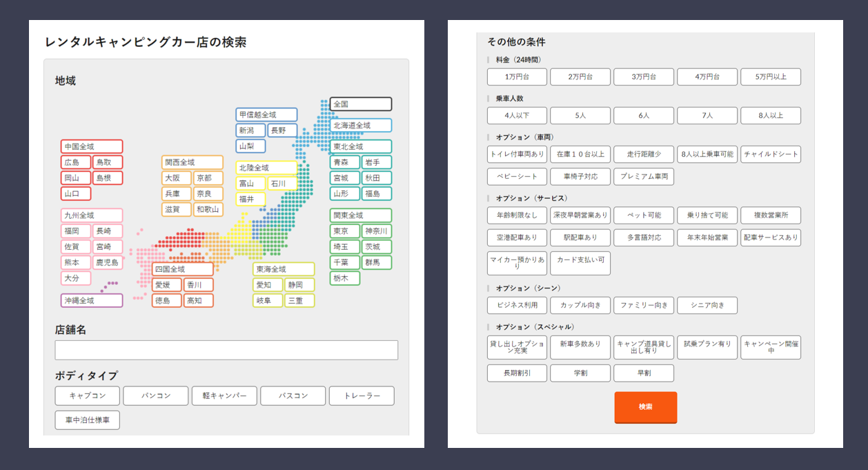The image size is (868, 470).
Task: Choose 北海道全域 on the map
Action: tap(360, 126)
